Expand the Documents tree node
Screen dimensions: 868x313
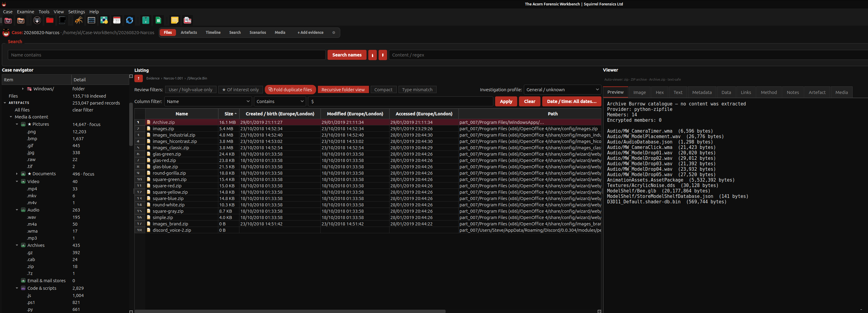click(x=17, y=174)
